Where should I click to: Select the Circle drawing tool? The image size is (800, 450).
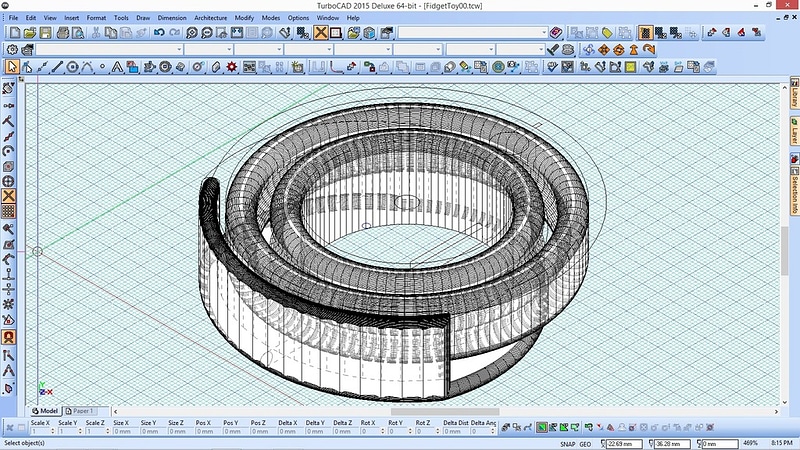72,67
